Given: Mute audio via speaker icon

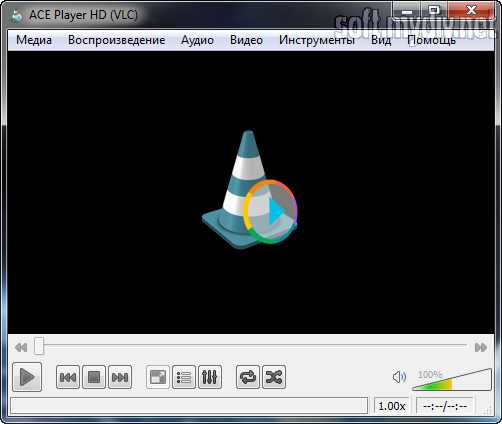Looking at the screenshot, I should (x=399, y=377).
